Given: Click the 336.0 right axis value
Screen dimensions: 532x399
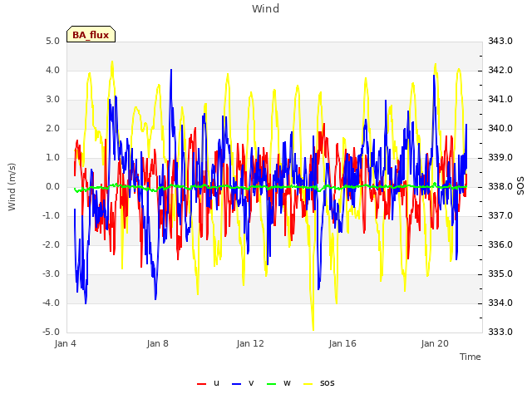Looking at the screenshot, I should pyautogui.click(x=500, y=244).
